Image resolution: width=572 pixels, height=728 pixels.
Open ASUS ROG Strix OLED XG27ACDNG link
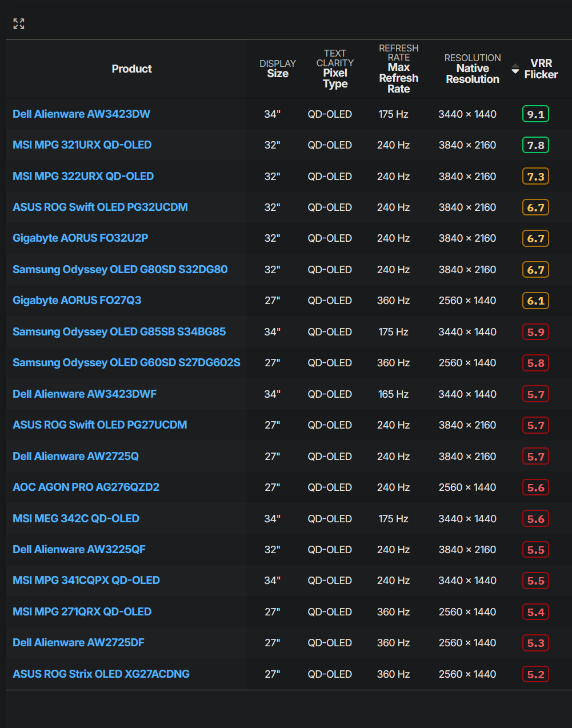(x=101, y=674)
